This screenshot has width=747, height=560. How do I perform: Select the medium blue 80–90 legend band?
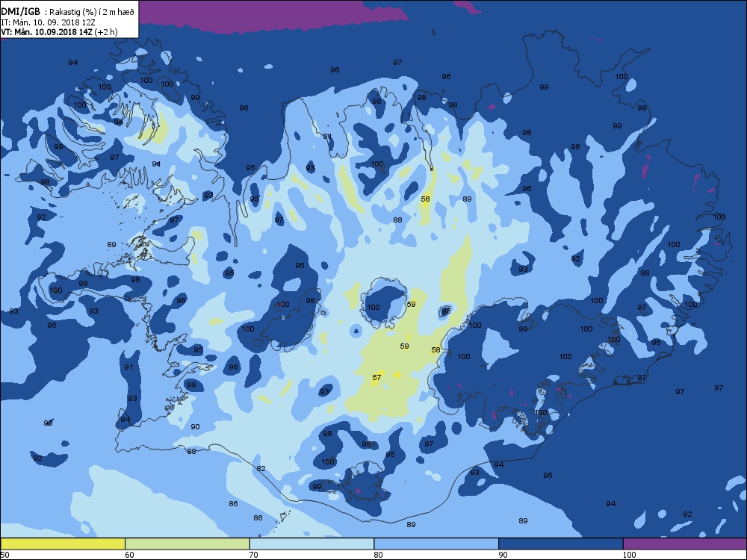pyautogui.click(x=436, y=544)
